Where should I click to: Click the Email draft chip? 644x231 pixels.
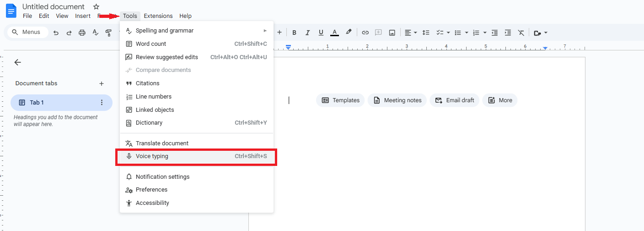click(x=454, y=100)
